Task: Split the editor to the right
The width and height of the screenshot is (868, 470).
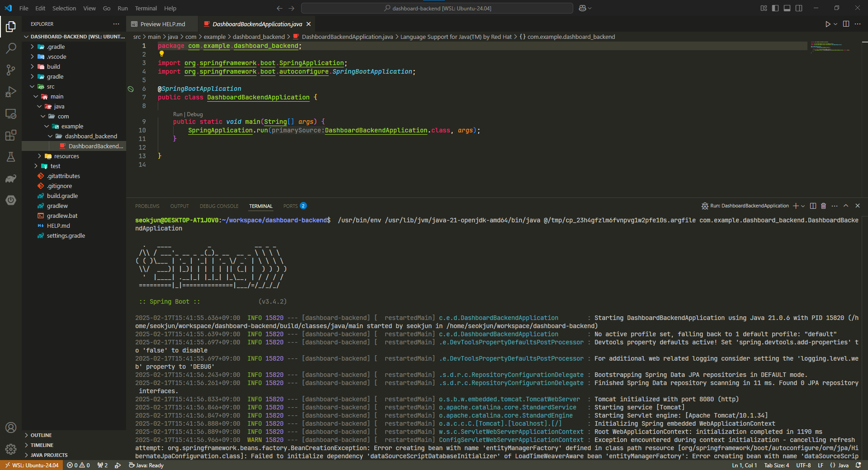Action: (x=846, y=24)
